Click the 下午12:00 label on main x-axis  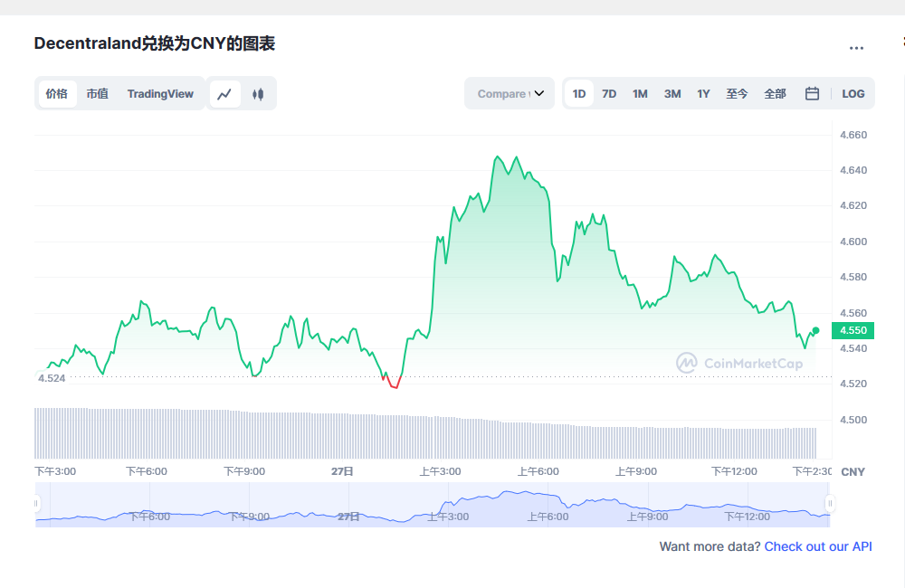point(734,471)
